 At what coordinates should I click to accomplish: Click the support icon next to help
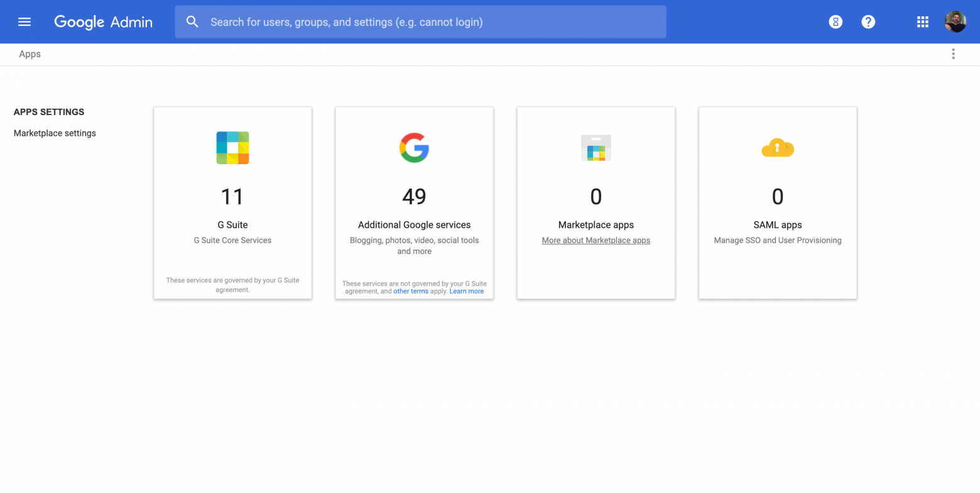835,21
